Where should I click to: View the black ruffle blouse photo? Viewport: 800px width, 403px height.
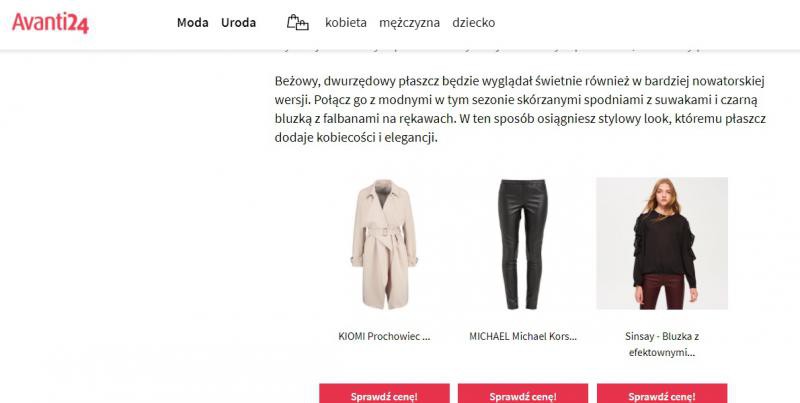tap(661, 243)
